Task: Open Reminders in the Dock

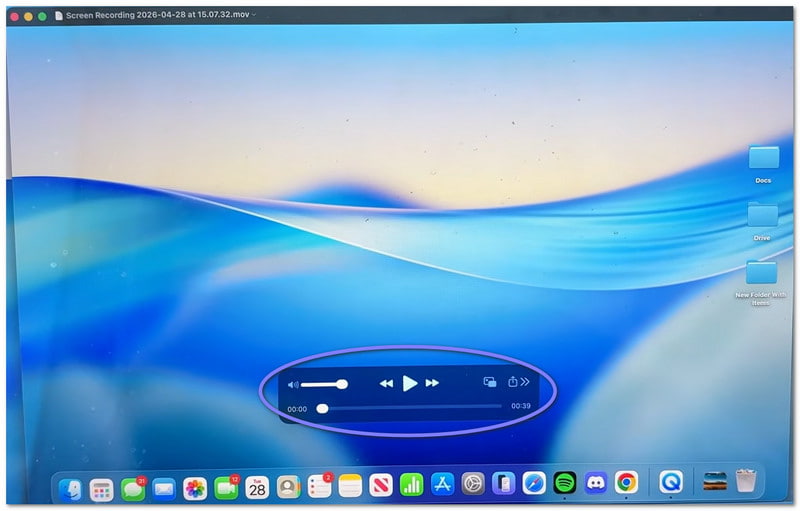Action: [x=319, y=487]
